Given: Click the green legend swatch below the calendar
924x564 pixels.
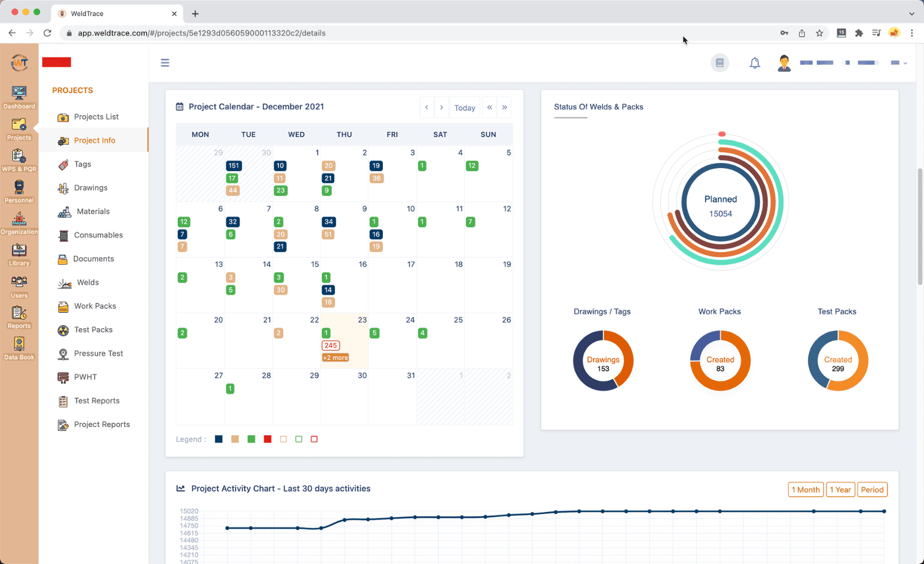Looking at the screenshot, I should [251, 439].
